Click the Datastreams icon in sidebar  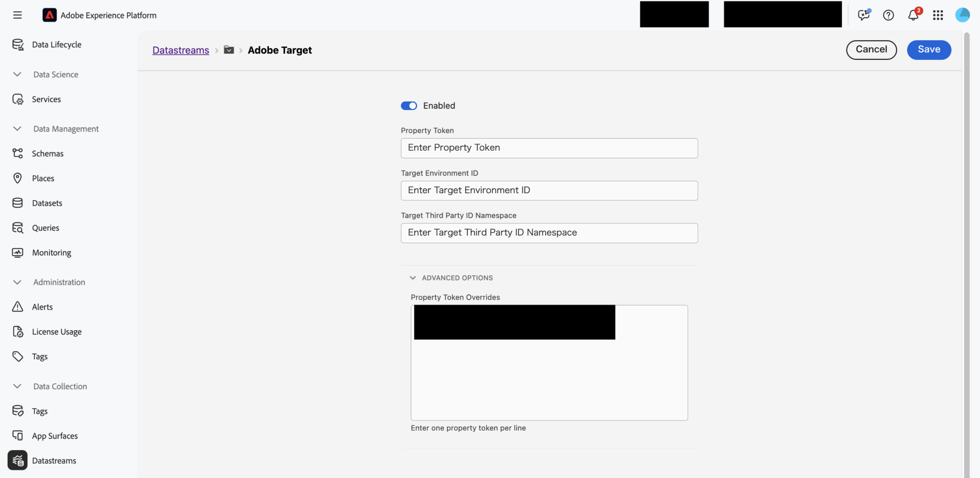point(18,460)
